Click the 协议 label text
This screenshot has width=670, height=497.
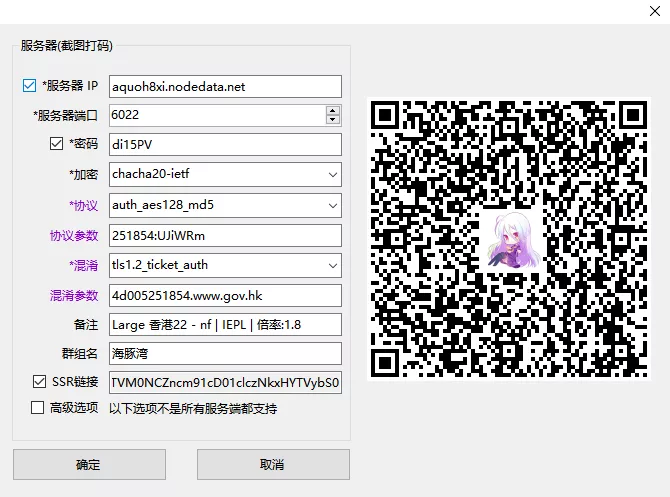click(x=84, y=206)
